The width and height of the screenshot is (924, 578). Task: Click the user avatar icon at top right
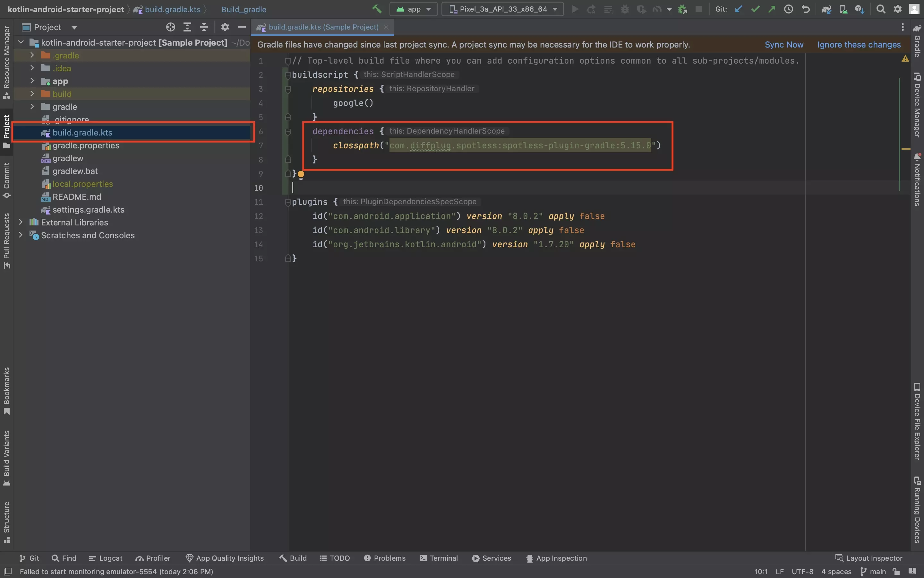click(914, 9)
